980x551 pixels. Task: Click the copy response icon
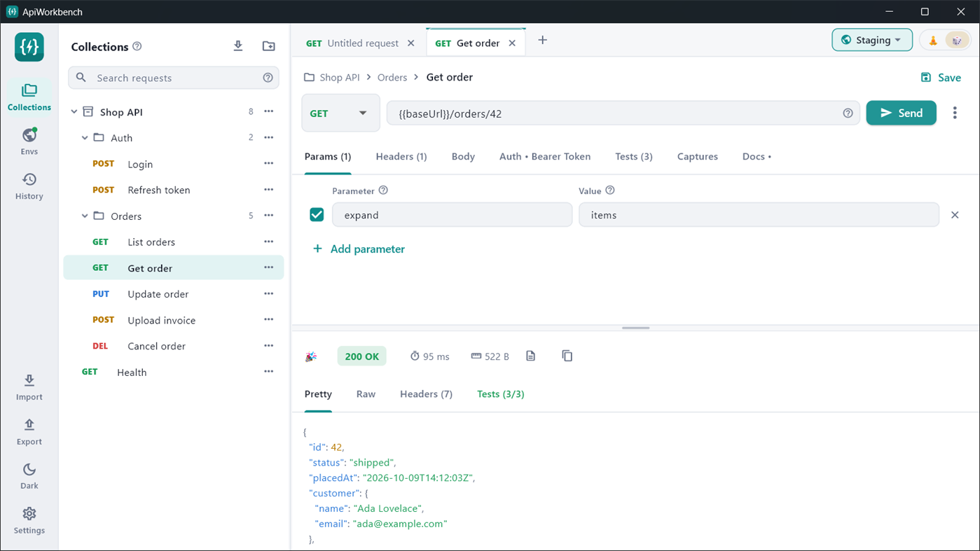(567, 356)
